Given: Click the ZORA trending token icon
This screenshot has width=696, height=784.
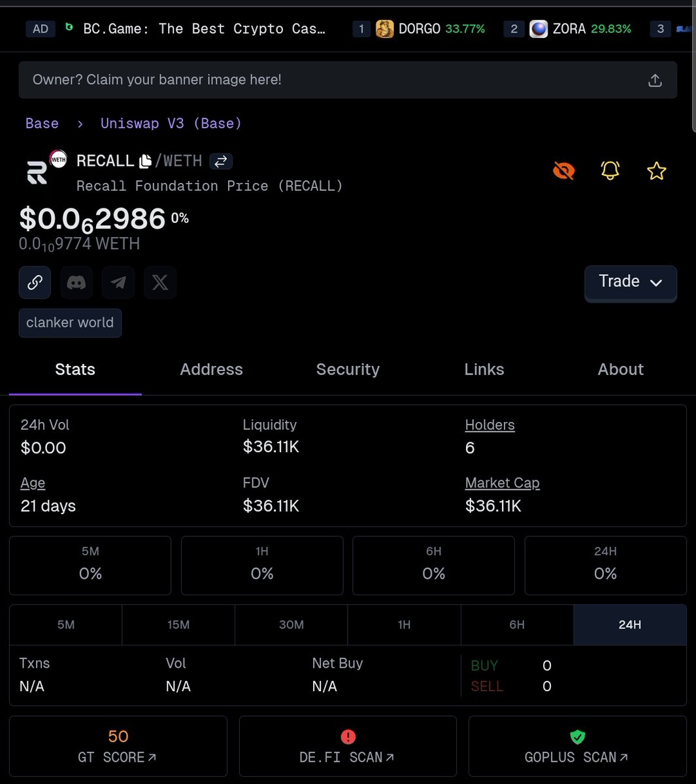Looking at the screenshot, I should click(539, 29).
